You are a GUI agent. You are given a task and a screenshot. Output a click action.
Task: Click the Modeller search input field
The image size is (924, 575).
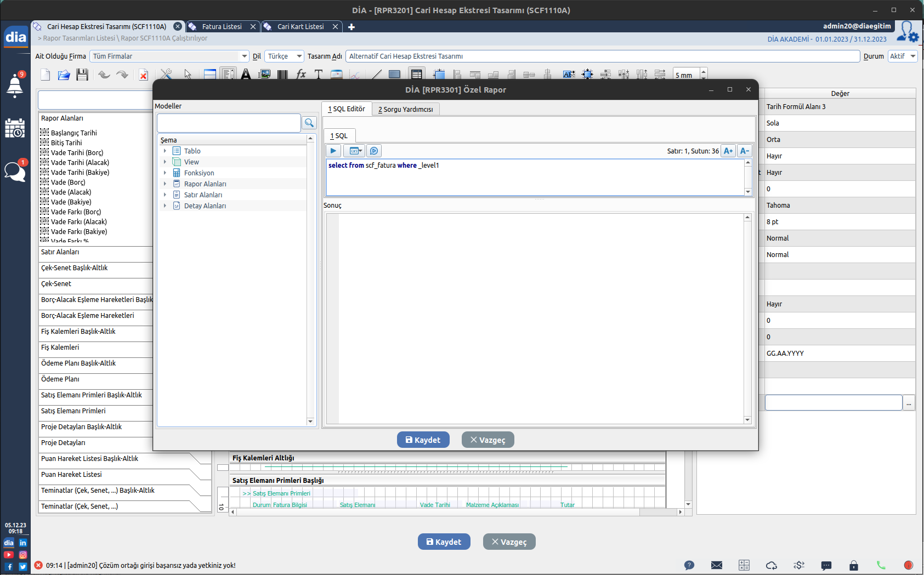[x=229, y=123]
